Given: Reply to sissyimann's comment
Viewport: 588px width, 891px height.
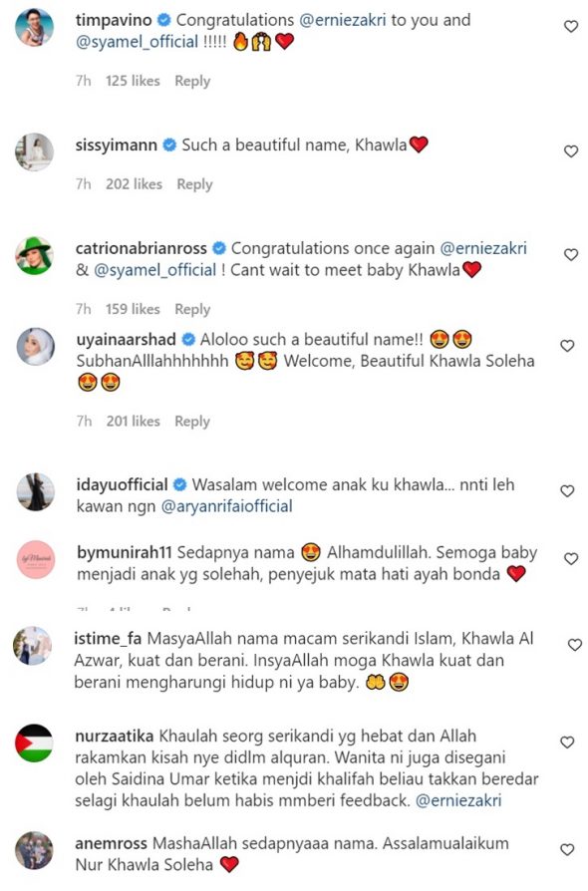Looking at the screenshot, I should (x=194, y=184).
